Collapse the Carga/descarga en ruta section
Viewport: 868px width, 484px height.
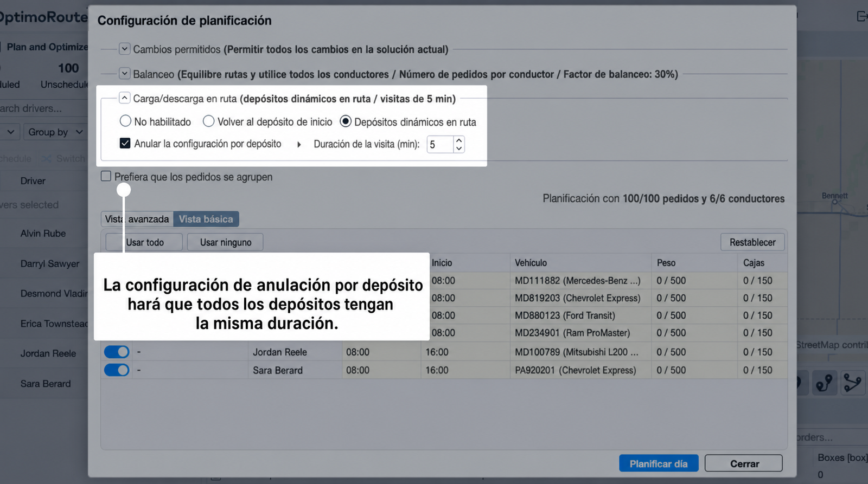(124, 98)
